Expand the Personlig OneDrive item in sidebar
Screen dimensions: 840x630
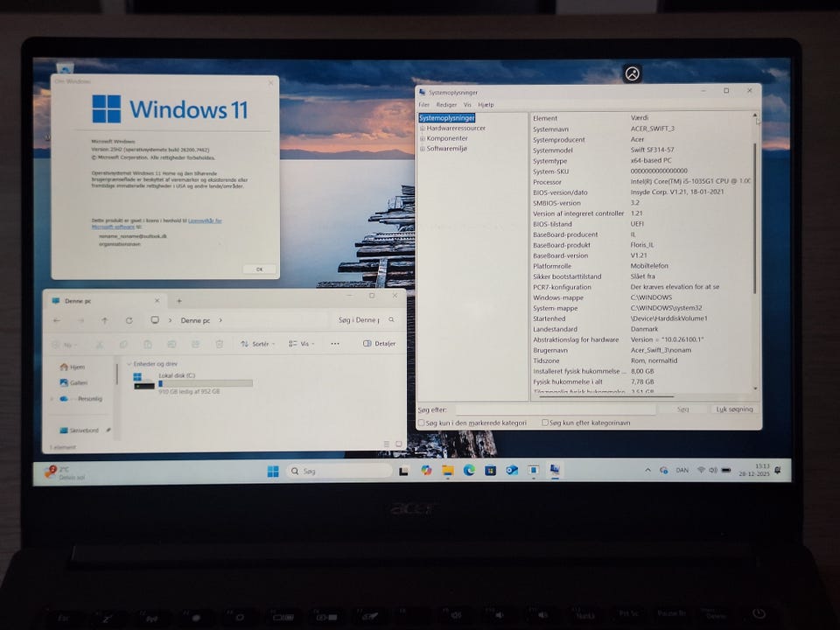click(x=52, y=399)
